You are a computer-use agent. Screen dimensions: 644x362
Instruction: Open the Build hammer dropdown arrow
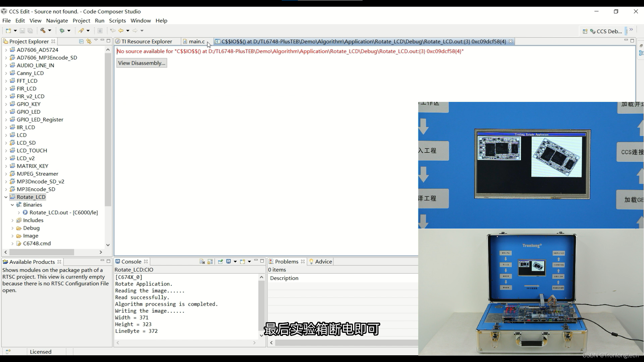[x=50, y=31]
